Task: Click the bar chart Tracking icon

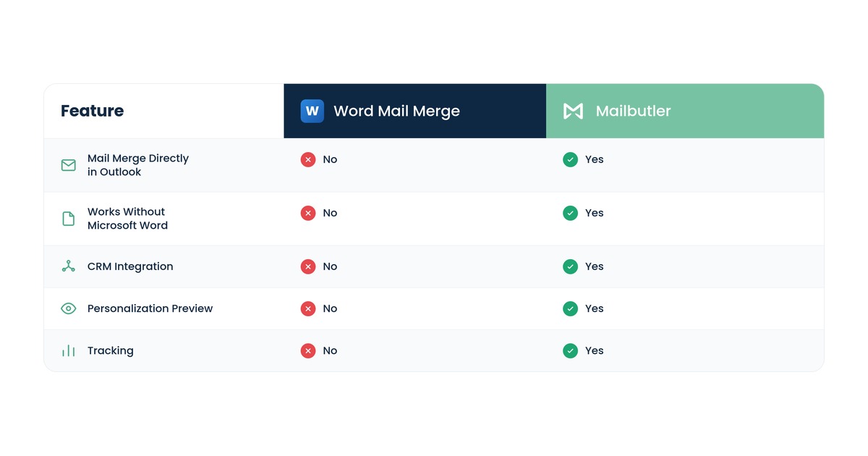Action: pyautogui.click(x=69, y=350)
